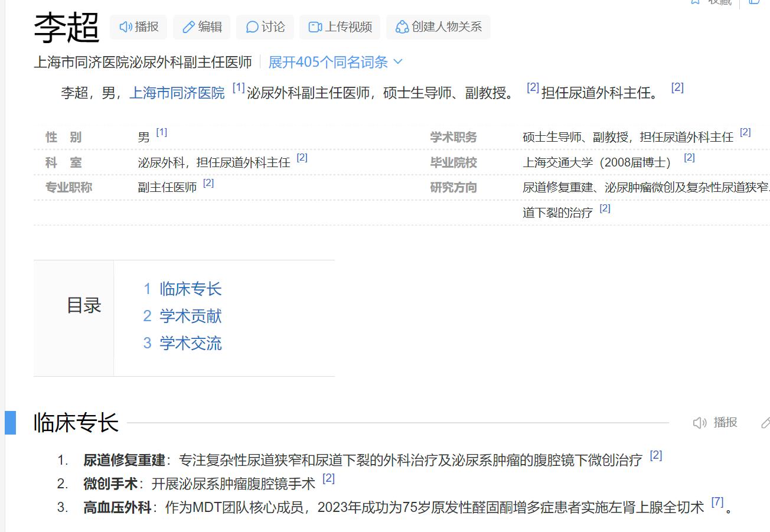Click the 播报 speaker icon beside 李超
770x532 pixels.
(x=126, y=27)
